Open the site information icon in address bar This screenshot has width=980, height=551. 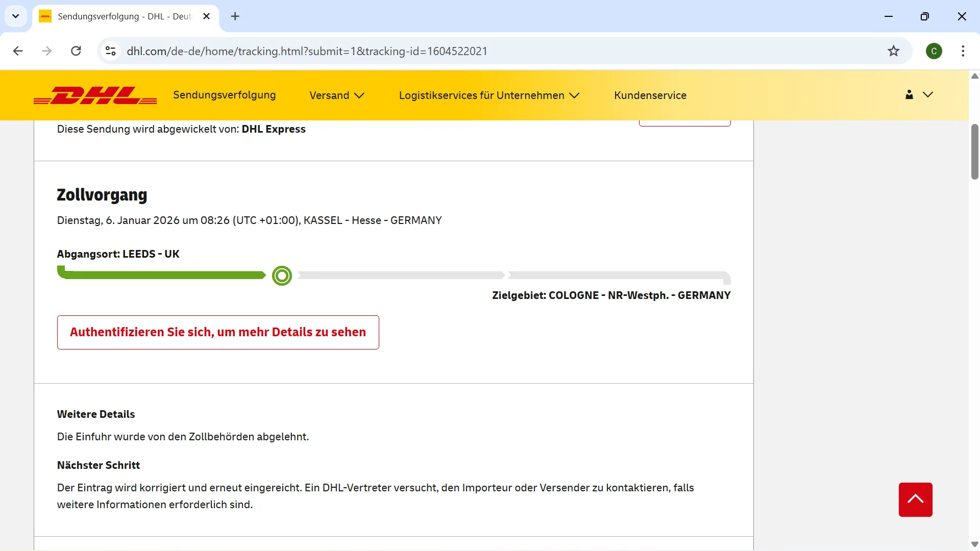pos(110,51)
